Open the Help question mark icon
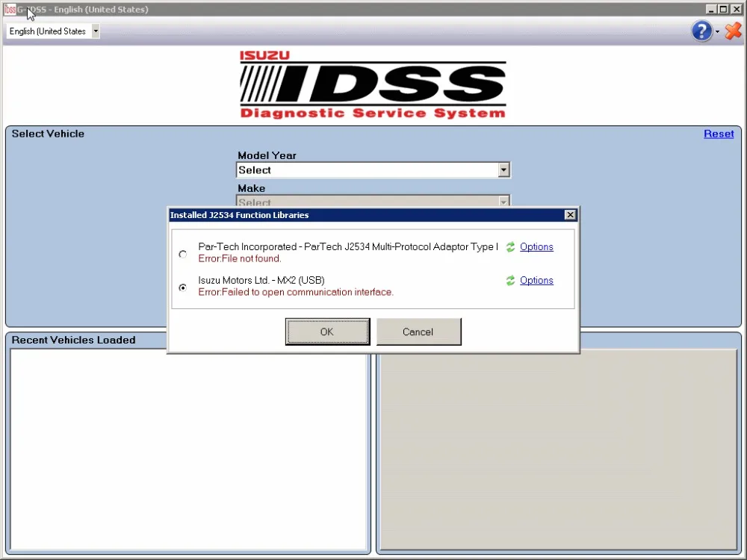Image resolution: width=747 pixels, height=560 pixels. pyautogui.click(x=701, y=31)
